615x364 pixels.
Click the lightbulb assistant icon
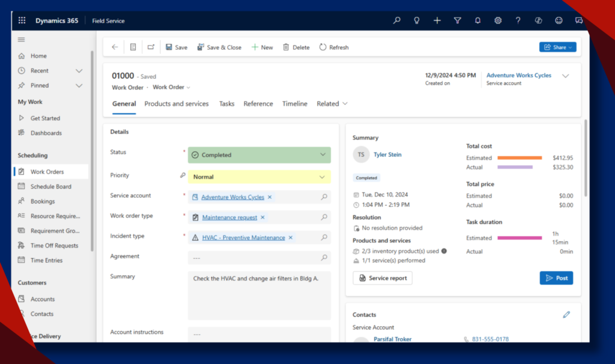(x=416, y=20)
